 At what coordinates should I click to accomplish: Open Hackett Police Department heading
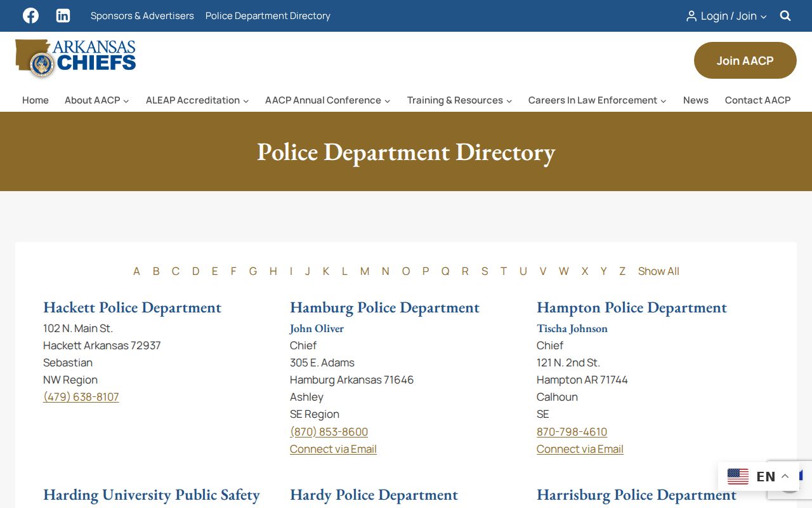(132, 307)
